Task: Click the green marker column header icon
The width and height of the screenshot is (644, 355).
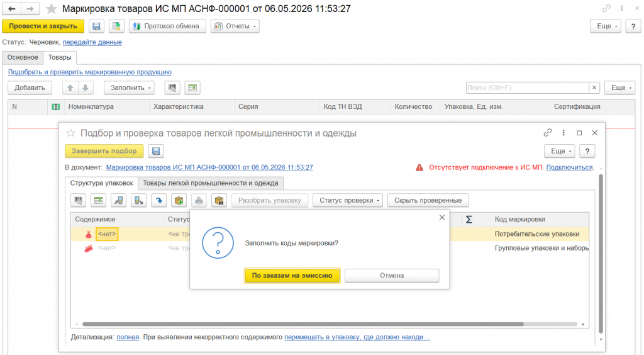Action: (55, 107)
